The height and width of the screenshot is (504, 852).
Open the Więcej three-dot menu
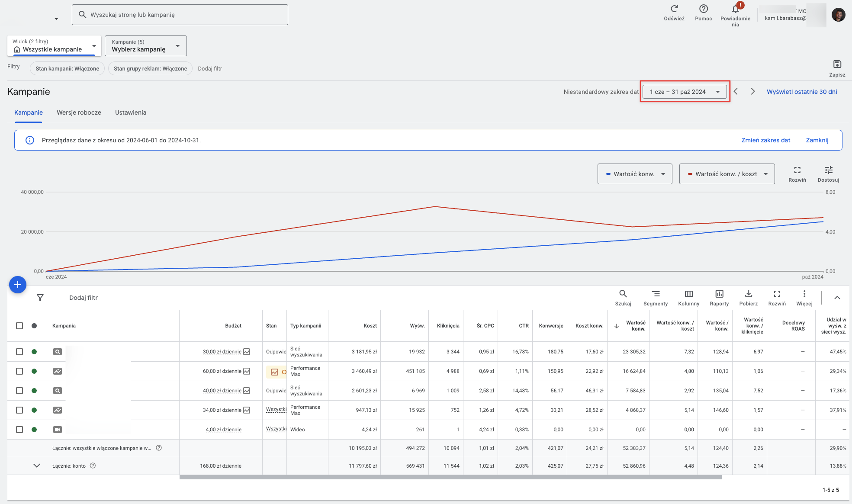click(804, 294)
